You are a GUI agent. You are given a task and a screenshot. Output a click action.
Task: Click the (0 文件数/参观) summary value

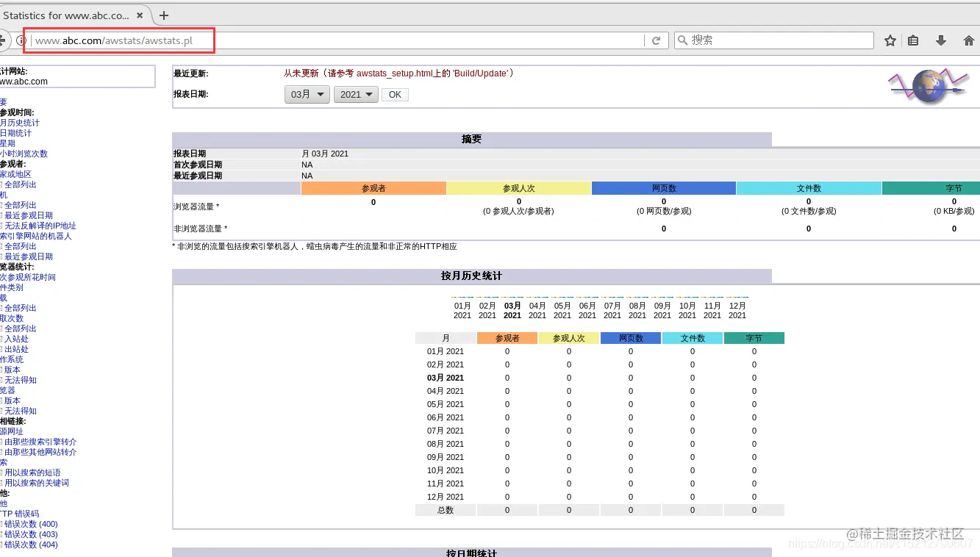click(809, 211)
